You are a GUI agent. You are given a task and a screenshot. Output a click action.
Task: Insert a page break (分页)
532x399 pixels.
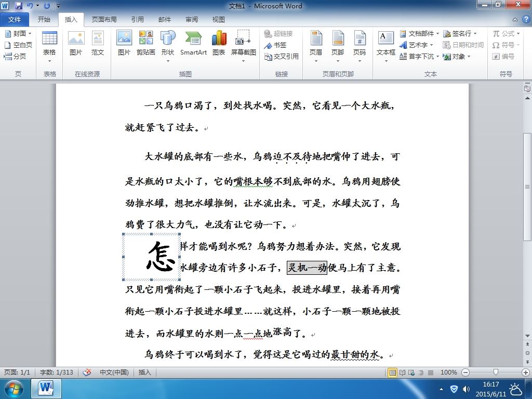pyautogui.click(x=15, y=56)
